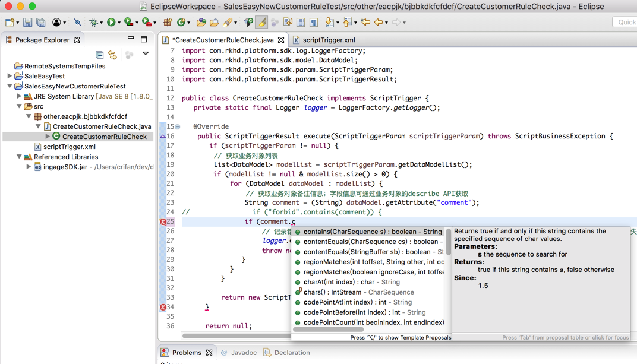Open the Declaration view tab
637x364 pixels.
coord(287,353)
